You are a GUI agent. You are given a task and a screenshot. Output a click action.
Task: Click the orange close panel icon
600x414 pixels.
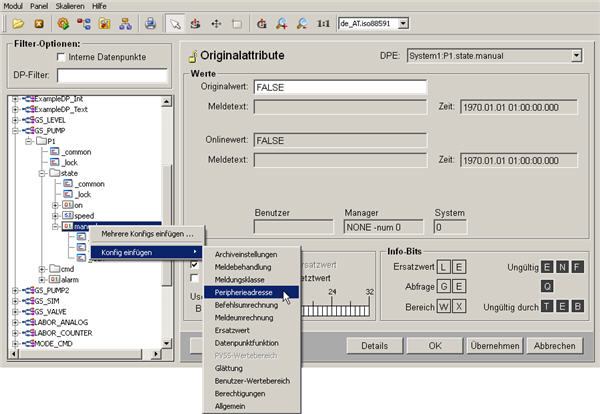tap(37, 21)
